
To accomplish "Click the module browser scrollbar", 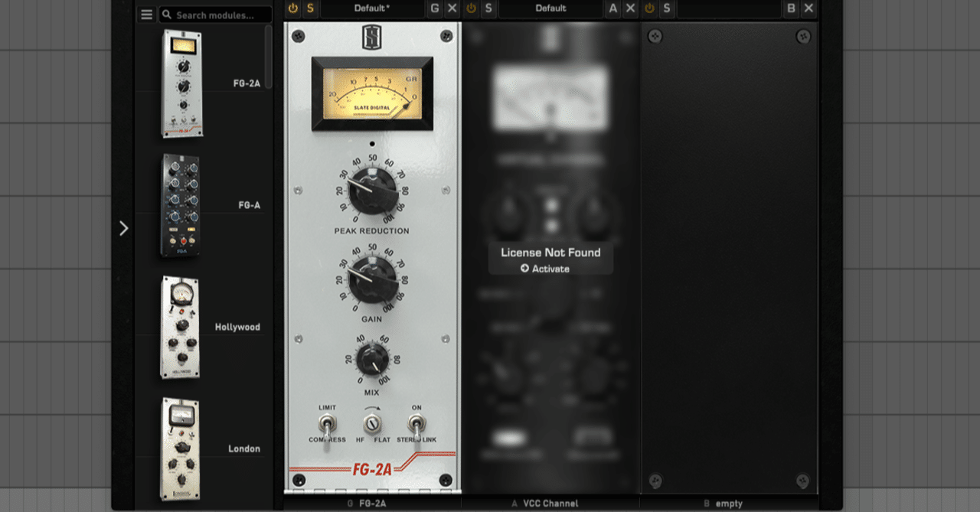I will pos(269,57).
